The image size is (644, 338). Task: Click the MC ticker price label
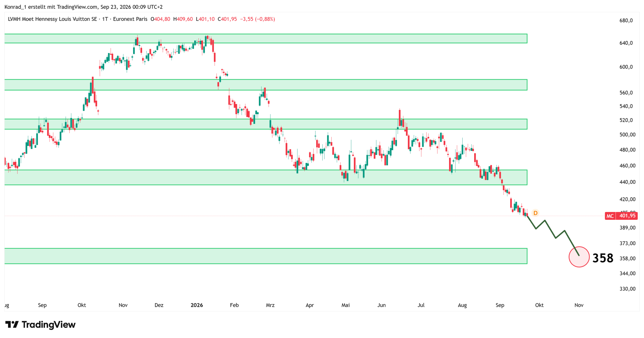[610, 216]
